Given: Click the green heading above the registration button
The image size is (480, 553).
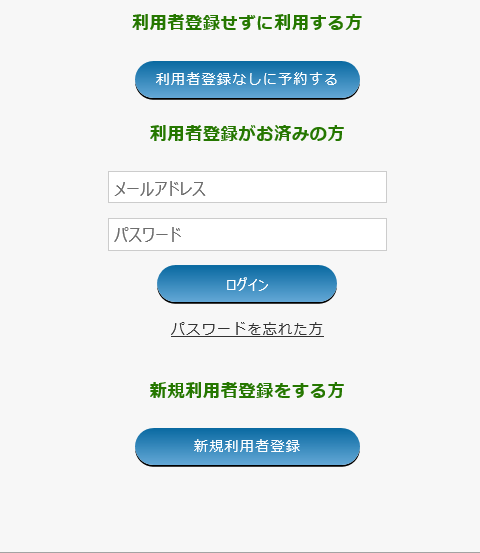Looking at the screenshot, I should click(247, 390).
